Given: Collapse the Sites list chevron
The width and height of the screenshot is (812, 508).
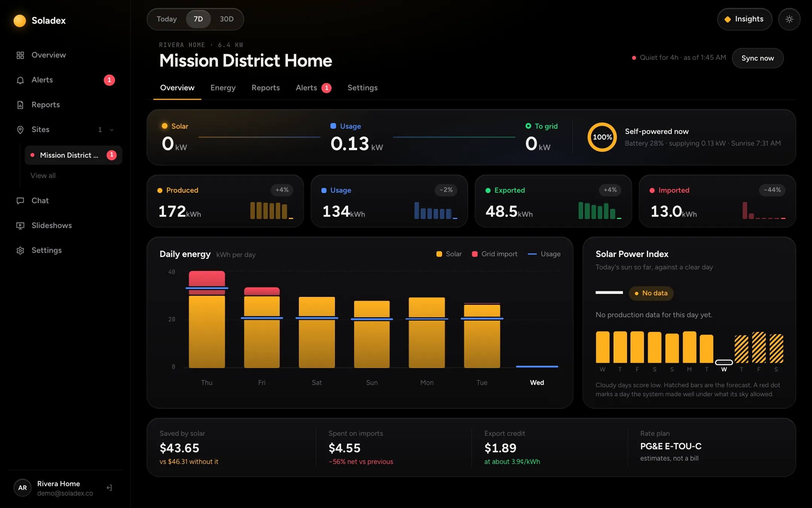Looking at the screenshot, I should click(112, 130).
